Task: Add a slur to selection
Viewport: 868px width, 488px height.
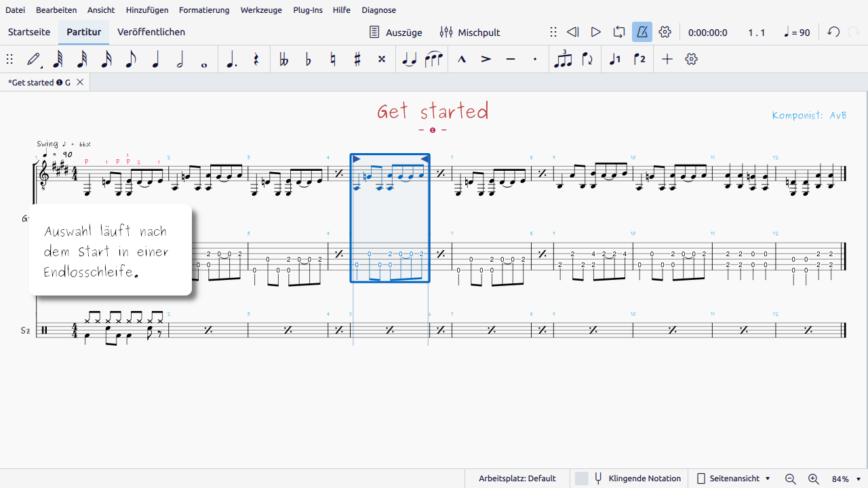Action: pyautogui.click(x=433, y=60)
